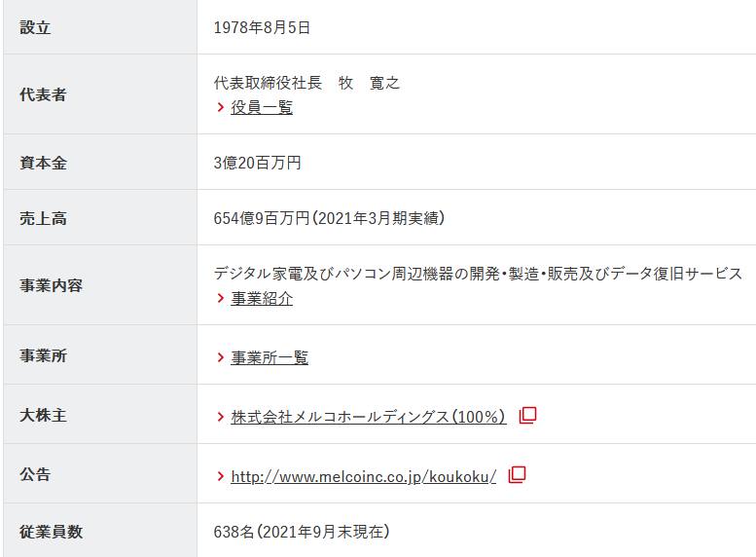Select the 資本金 row header cell
Image resolution: width=756 pixels, height=557 pixels.
[x=43, y=163]
